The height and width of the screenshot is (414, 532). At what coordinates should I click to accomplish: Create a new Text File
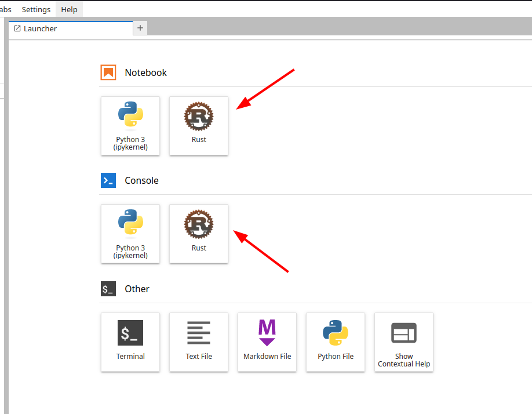click(x=199, y=342)
